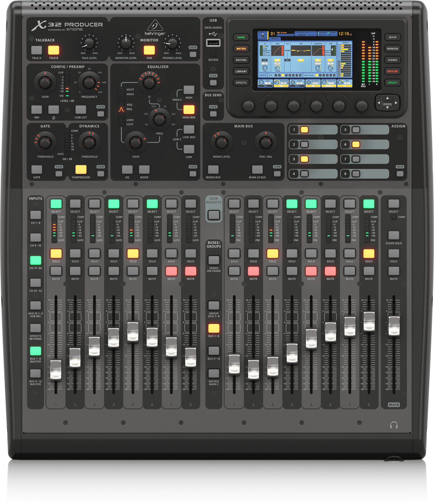The image size is (434, 504).
Task: Enable 48V phantom power in CONFIG/PREAMP
Action: [x=36, y=109]
